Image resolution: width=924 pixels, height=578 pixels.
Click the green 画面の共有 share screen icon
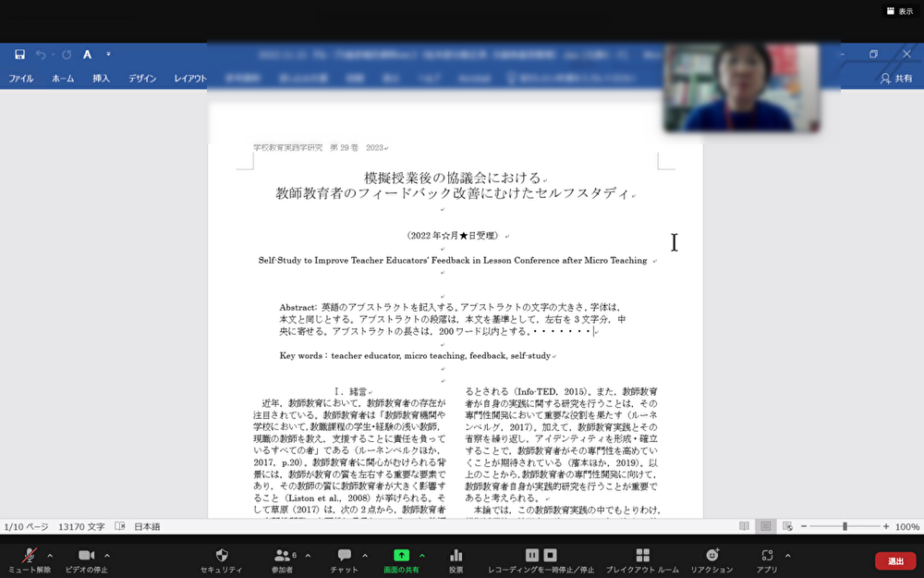[x=401, y=555]
